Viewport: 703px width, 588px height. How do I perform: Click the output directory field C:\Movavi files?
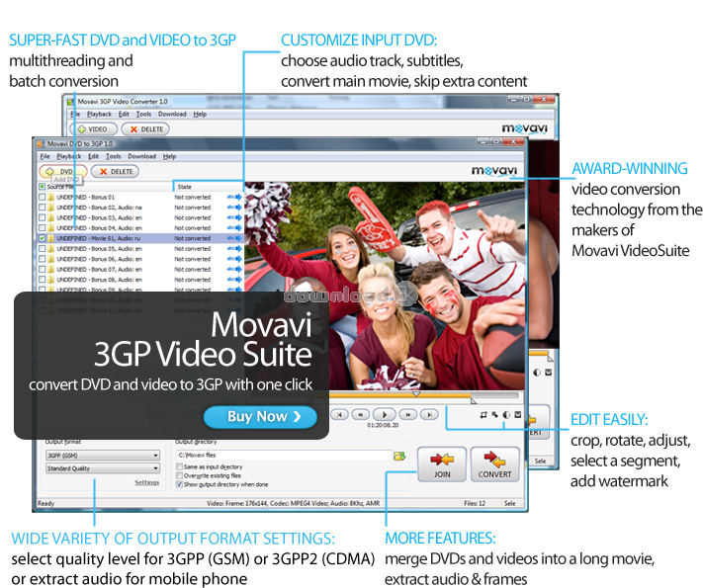[284, 456]
